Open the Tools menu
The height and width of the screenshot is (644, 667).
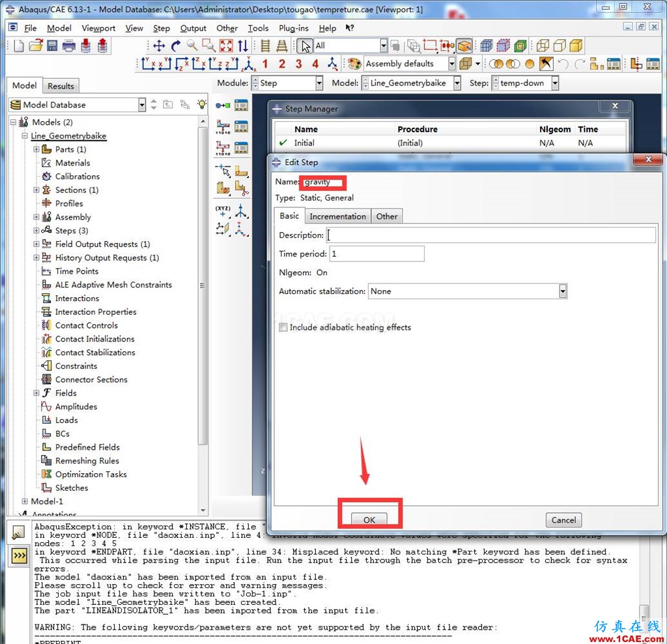coord(258,28)
